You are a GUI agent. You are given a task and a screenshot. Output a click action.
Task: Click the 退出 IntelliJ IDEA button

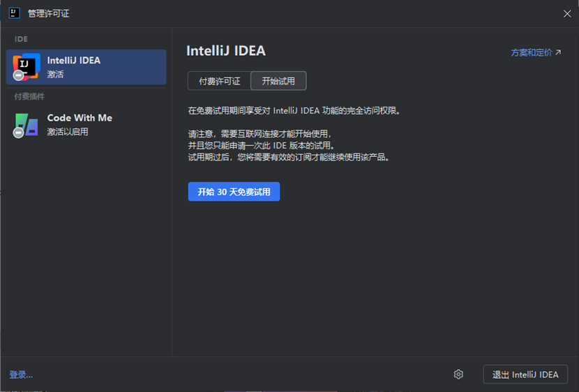[525, 375]
